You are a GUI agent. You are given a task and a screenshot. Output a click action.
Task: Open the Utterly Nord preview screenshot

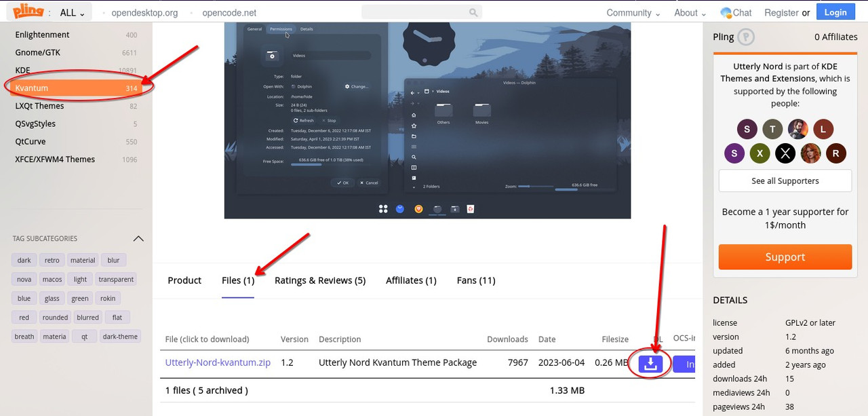[427, 120]
